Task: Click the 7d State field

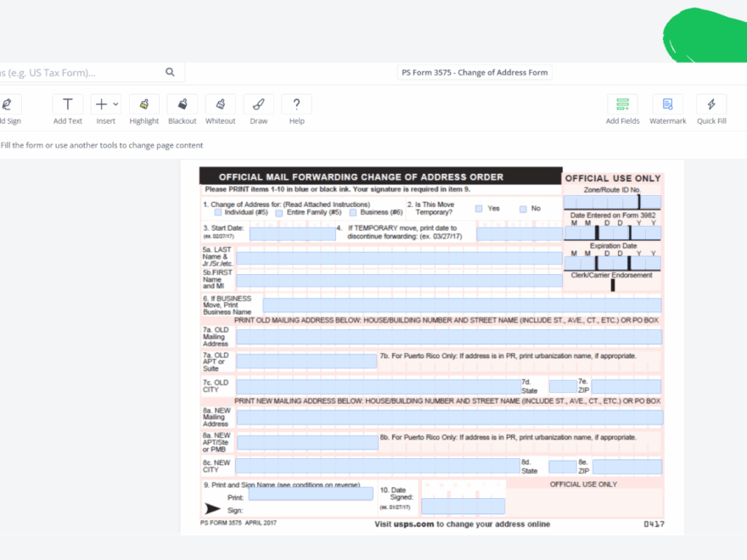Action: click(563, 386)
